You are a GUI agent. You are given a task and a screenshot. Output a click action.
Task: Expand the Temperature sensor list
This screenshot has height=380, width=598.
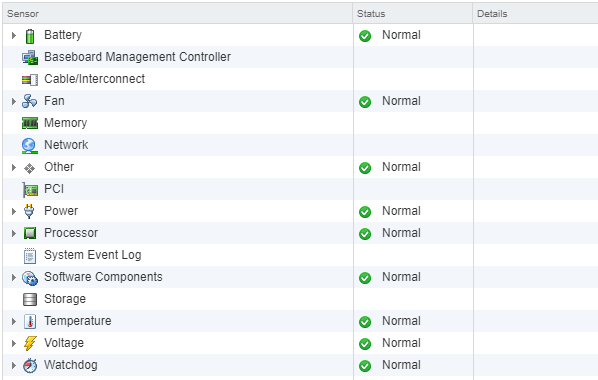coord(14,322)
